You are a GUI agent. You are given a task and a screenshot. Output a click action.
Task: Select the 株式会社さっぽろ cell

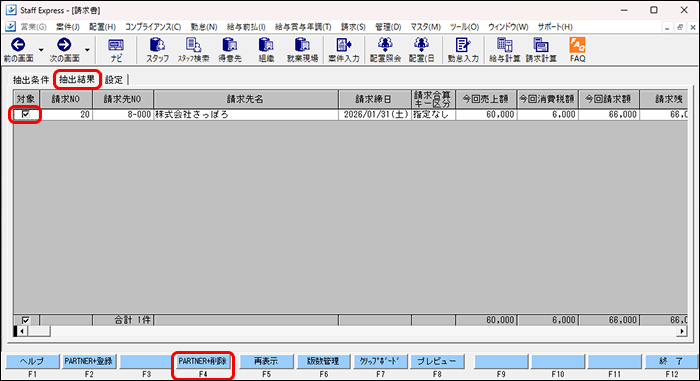click(246, 114)
